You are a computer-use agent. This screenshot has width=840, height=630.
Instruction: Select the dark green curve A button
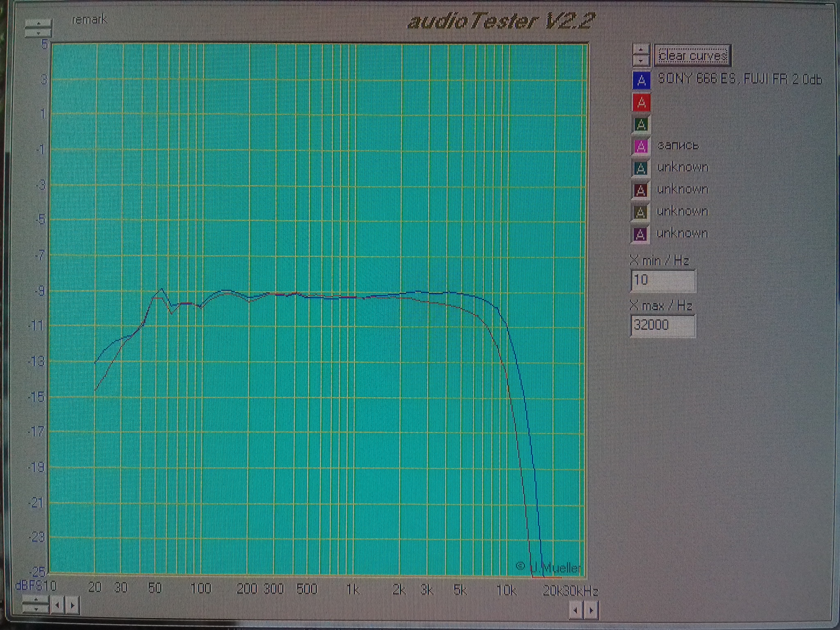(641, 125)
